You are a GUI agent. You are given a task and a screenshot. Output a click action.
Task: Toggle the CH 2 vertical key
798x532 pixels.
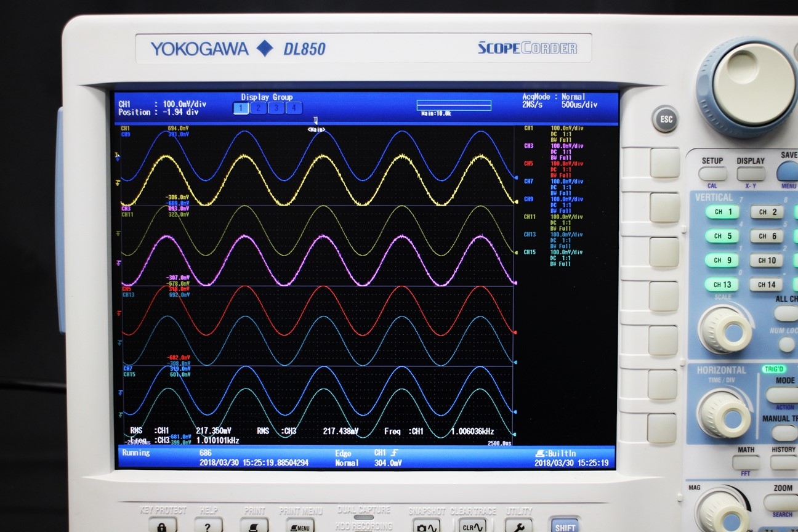[767, 212]
